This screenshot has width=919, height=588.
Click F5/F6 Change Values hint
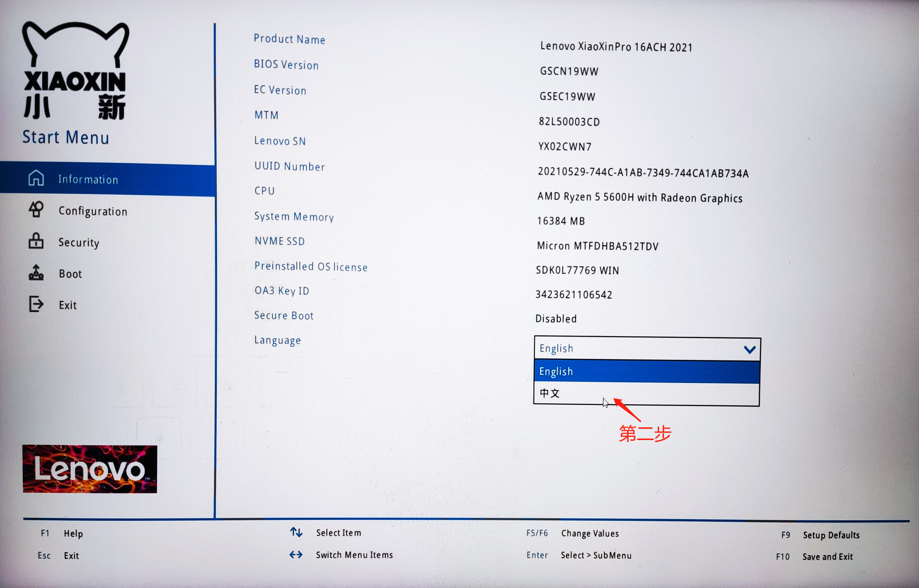pyautogui.click(x=572, y=533)
